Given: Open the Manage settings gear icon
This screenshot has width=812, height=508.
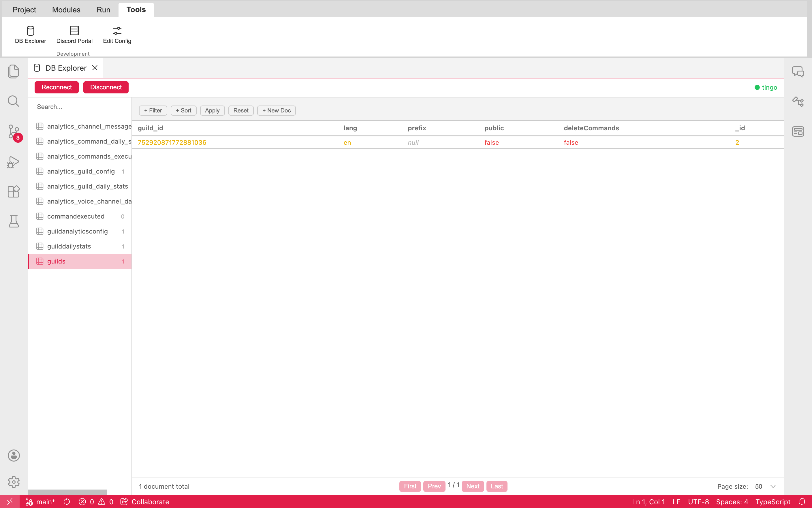Looking at the screenshot, I should coord(14,482).
